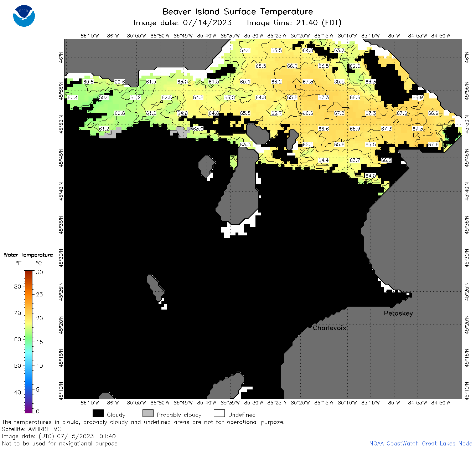Viewport: 476px width, 449px height.
Task: Open the NOAA CoastWatch Great Lakes Node link
Action: (421, 443)
